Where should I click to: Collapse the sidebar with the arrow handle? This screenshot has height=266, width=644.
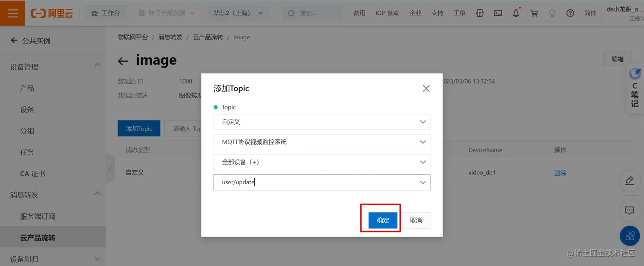pyautogui.click(x=110, y=169)
